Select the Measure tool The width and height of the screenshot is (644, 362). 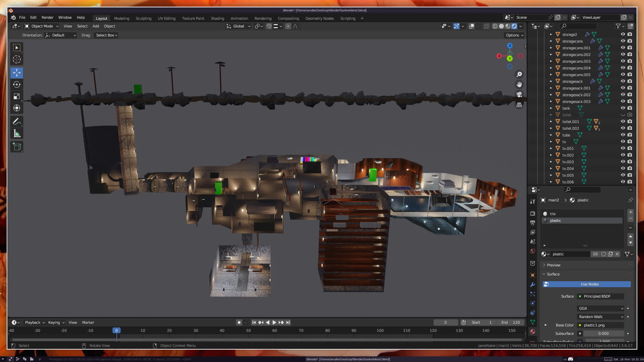[x=17, y=134]
